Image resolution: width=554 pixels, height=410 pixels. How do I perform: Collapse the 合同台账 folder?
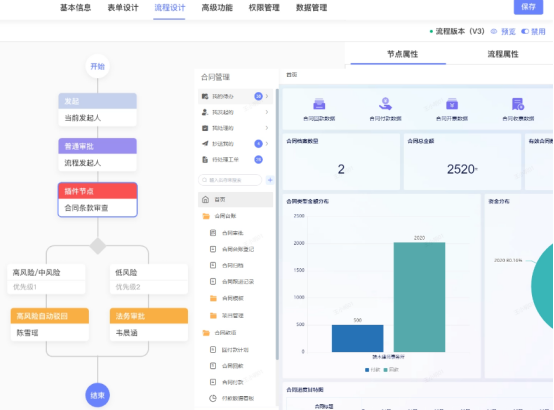(x=206, y=216)
